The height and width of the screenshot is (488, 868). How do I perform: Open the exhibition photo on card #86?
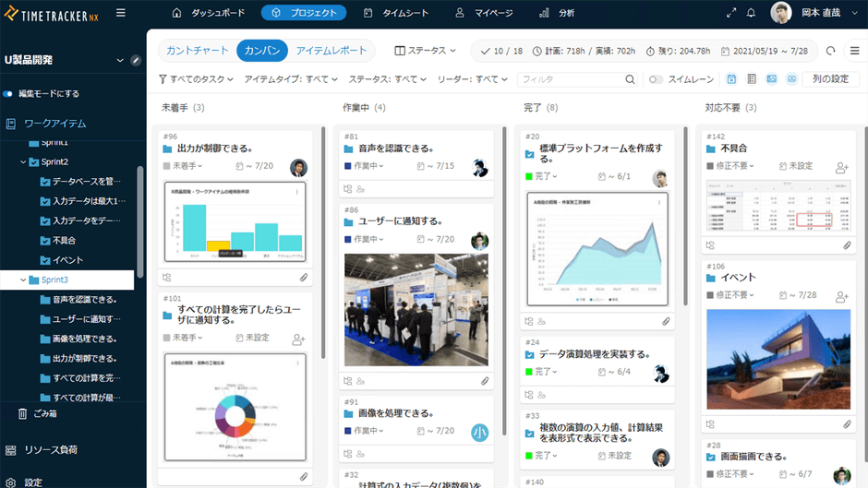coord(415,309)
